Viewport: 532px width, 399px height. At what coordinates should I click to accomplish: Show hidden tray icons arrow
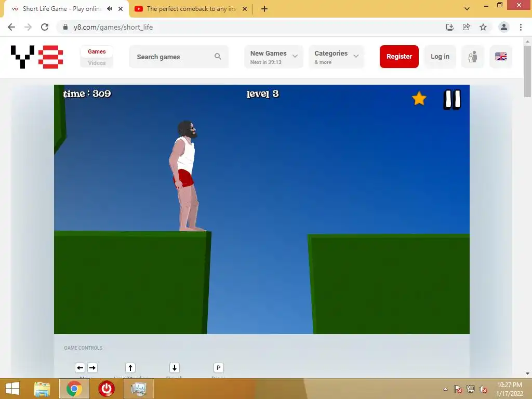445,389
